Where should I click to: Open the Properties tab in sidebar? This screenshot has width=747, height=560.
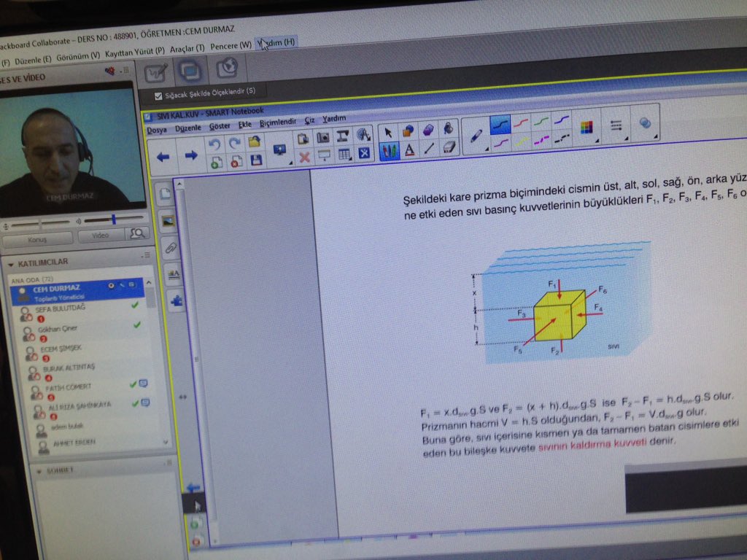click(x=174, y=274)
